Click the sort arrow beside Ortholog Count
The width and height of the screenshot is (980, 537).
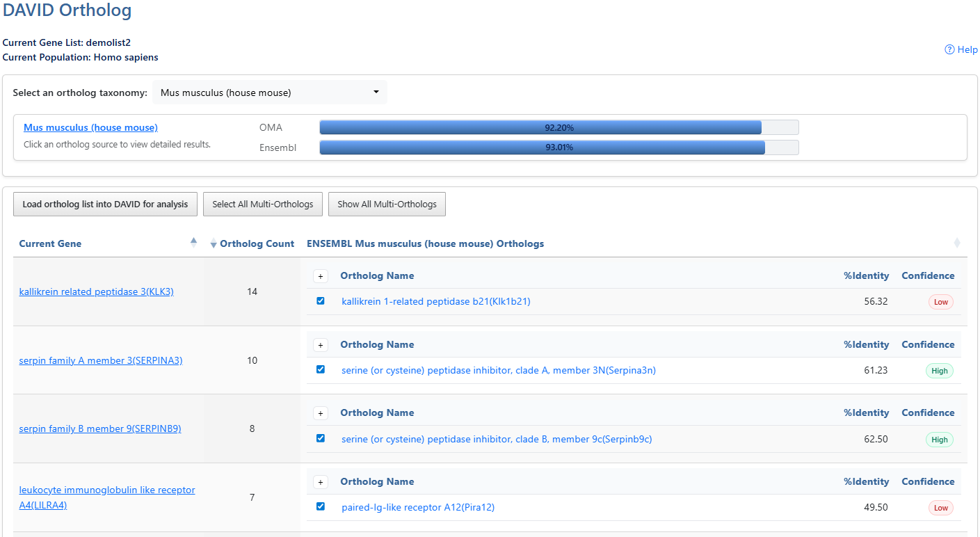[213, 243]
